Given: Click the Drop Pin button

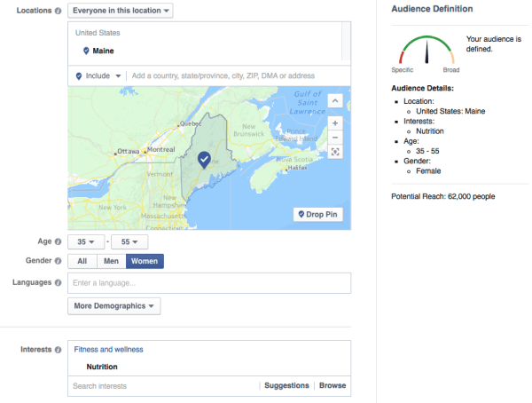Looking at the screenshot, I should pyautogui.click(x=318, y=215).
